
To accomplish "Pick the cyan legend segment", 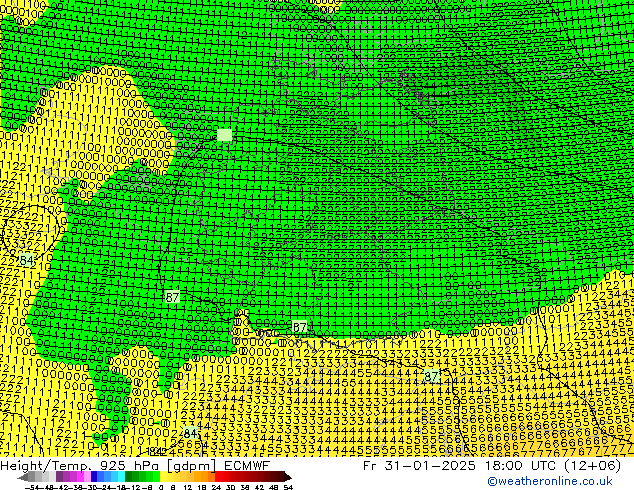I will coord(121,477).
